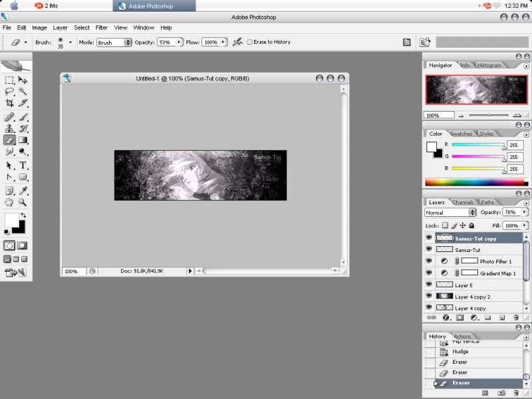Open the eraser Mode dropdown
532x399 pixels.
[x=114, y=43]
